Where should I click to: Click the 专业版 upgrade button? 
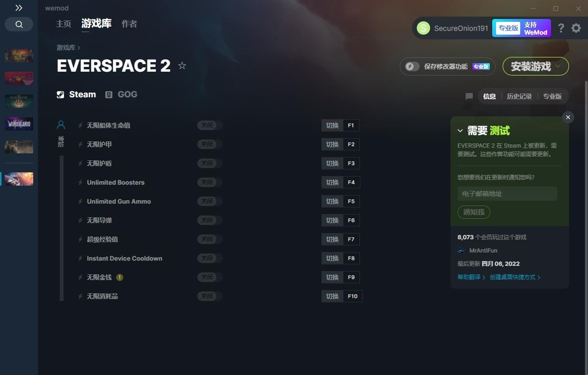tap(508, 28)
